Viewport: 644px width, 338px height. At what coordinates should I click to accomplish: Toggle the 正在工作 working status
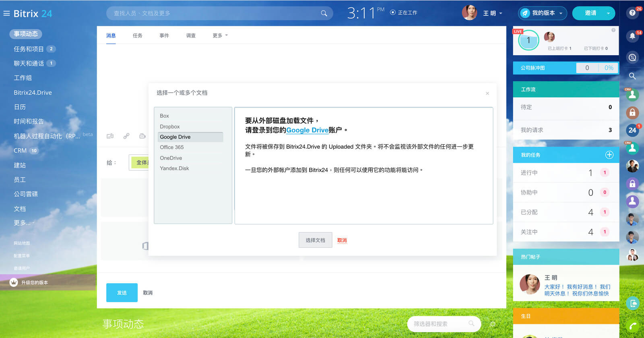pyautogui.click(x=404, y=12)
